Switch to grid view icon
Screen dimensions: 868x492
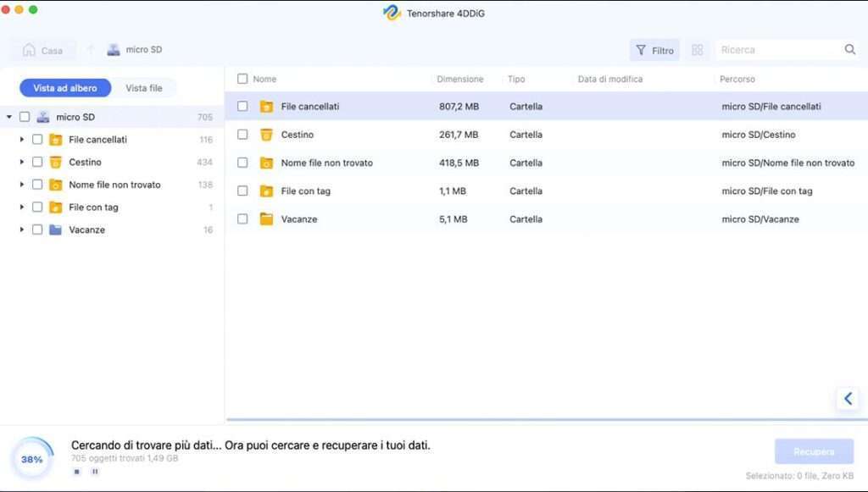pyautogui.click(x=698, y=50)
